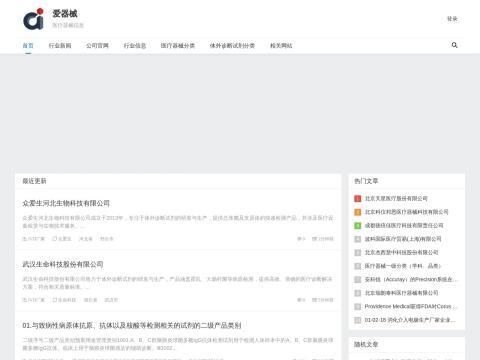
Task: Click the red rank-1 badge in 热门文章
Action: pos(358,199)
